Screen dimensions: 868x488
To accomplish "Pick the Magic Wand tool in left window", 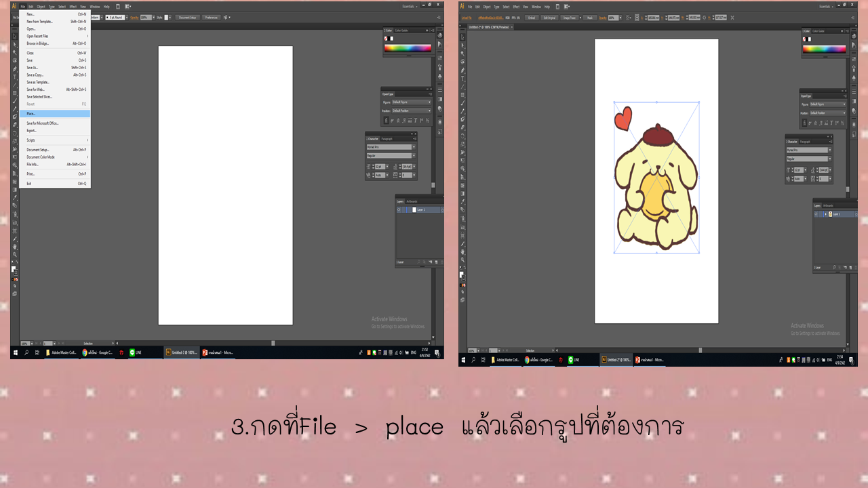I will click(x=14, y=52).
